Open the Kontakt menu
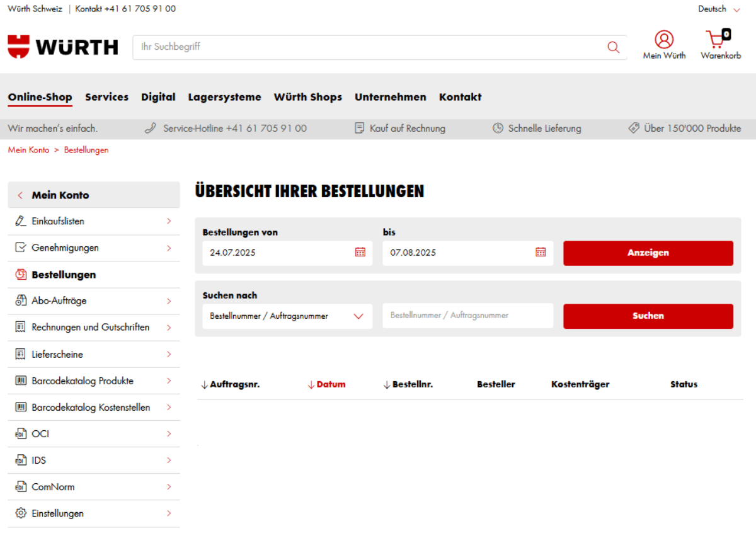 coord(460,97)
